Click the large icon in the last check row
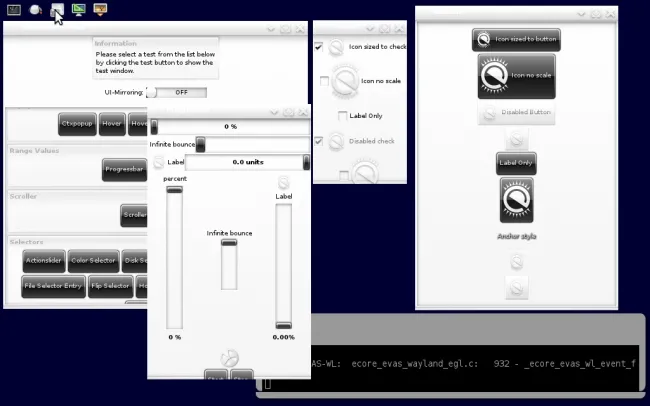 click(x=365, y=172)
